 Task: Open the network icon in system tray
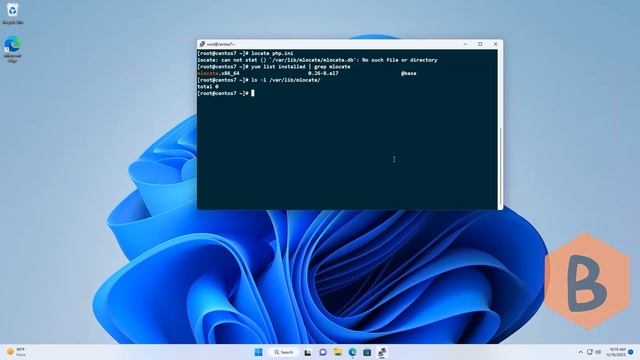click(x=589, y=352)
